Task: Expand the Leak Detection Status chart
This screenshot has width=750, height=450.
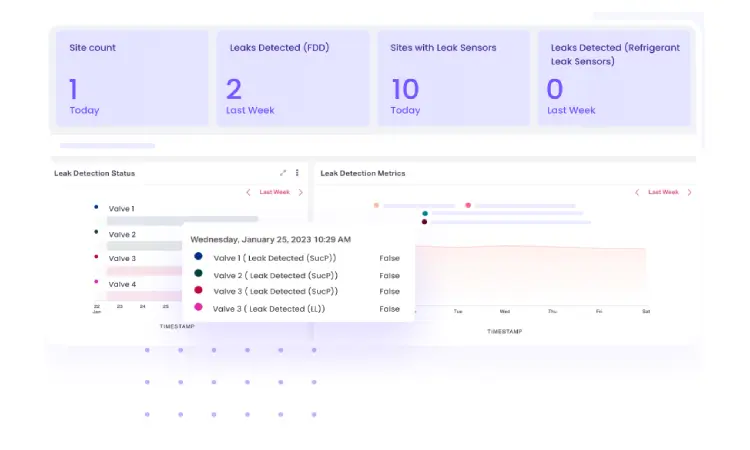Action: tap(283, 173)
